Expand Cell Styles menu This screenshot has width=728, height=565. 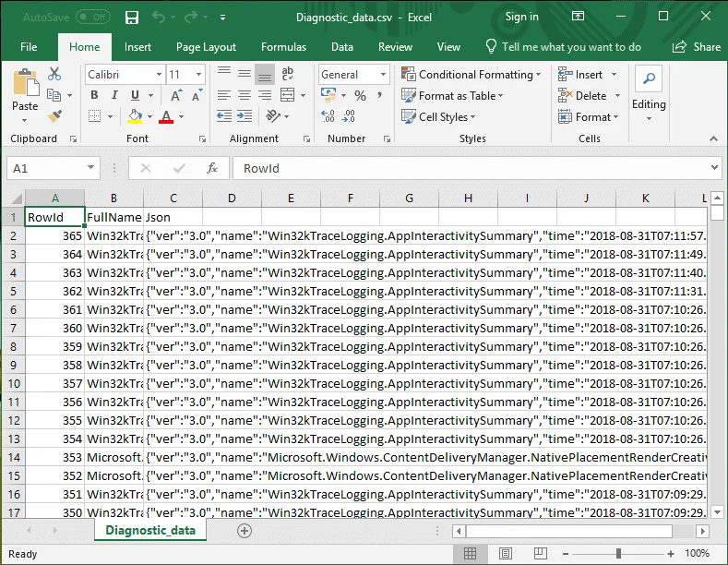[438, 116]
